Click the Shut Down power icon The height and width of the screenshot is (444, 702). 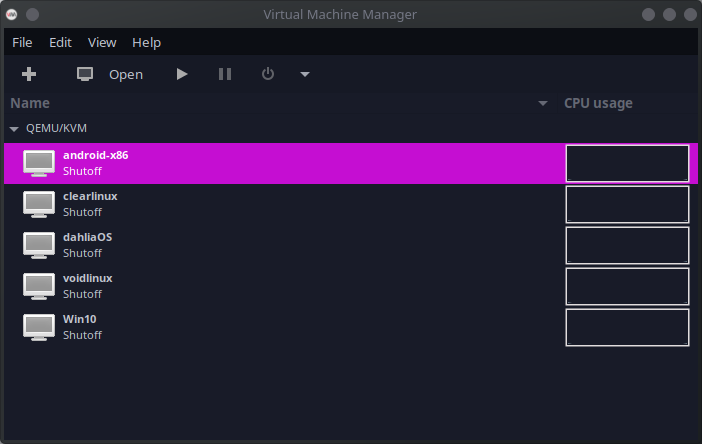pyautogui.click(x=267, y=74)
